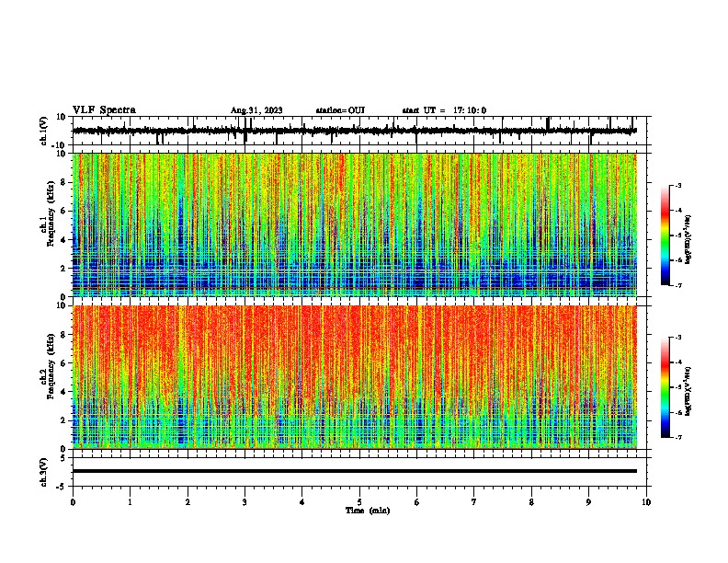Click the "5" tick on ch.3(V) axis
This screenshot has height=563, width=728.
(x=64, y=458)
